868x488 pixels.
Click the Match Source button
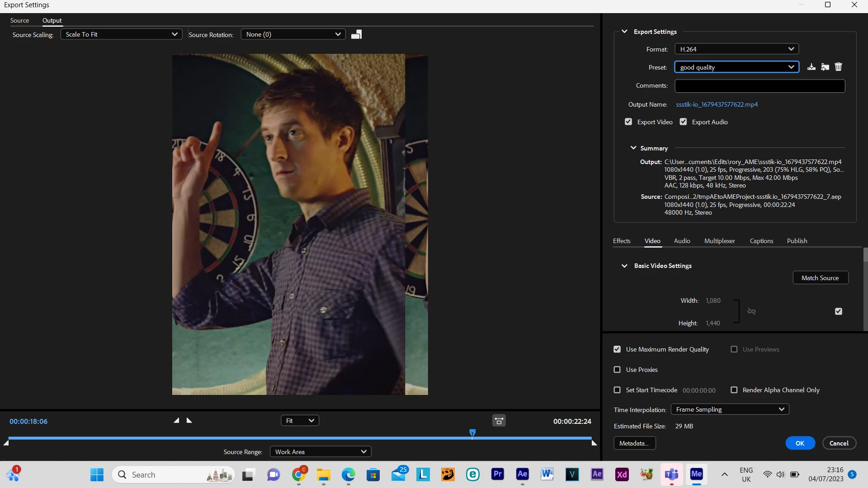click(x=820, y=278)
